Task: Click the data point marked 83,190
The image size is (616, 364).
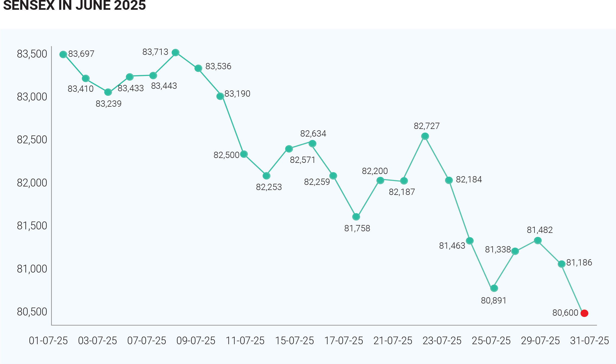Action: 220,96
